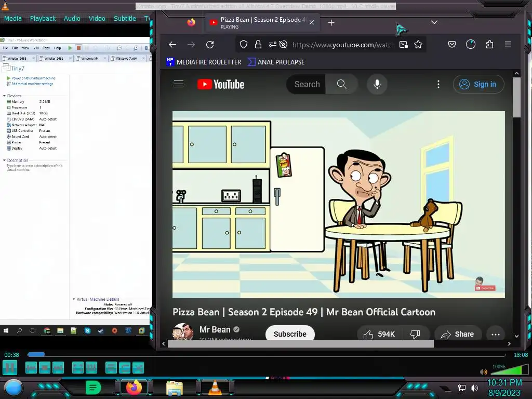The height and width of the screenshot is (399, 532).
Task: Click the YouTube URL address field
Action: tap(343, 45)
